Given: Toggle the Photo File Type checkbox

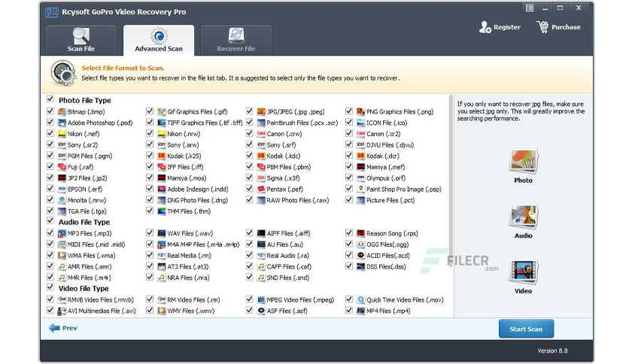Looking at the screenshot, I should coord(50,99).
